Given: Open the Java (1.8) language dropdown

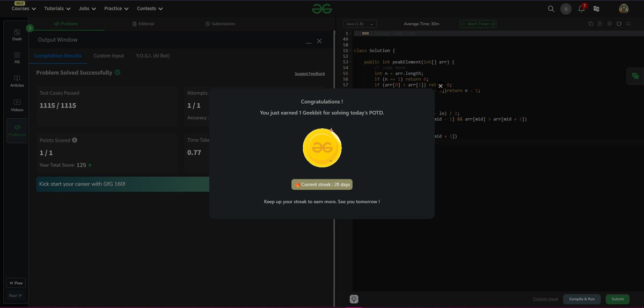Looking at the screenshot, I should pyautogui.click(x=360, y=24).
